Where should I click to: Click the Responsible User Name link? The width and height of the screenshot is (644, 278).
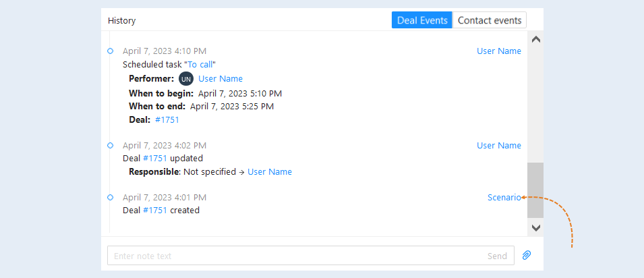(x=270, y=172)
